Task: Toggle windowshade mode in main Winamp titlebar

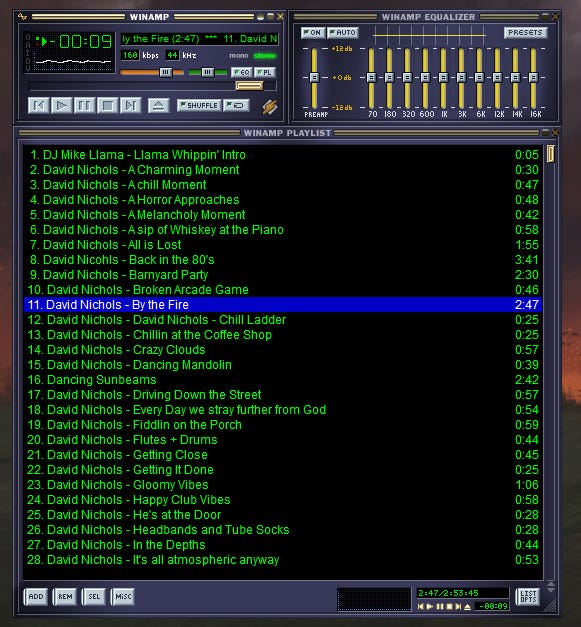Action: click(271, 16)
